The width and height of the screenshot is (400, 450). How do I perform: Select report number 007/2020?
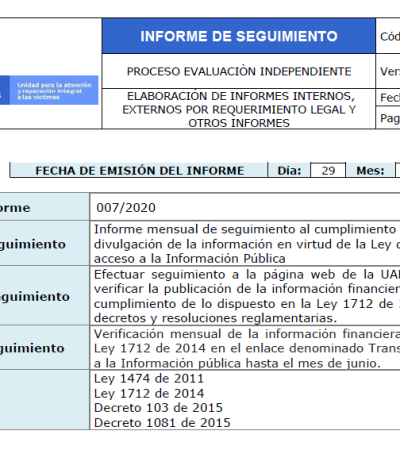tap(126, 207)
